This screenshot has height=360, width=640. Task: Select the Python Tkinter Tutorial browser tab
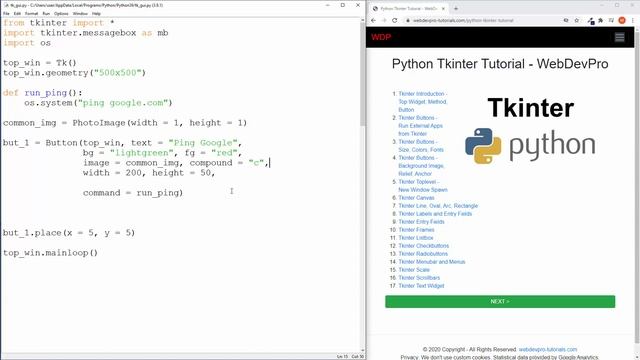click(x=408, y=9)
